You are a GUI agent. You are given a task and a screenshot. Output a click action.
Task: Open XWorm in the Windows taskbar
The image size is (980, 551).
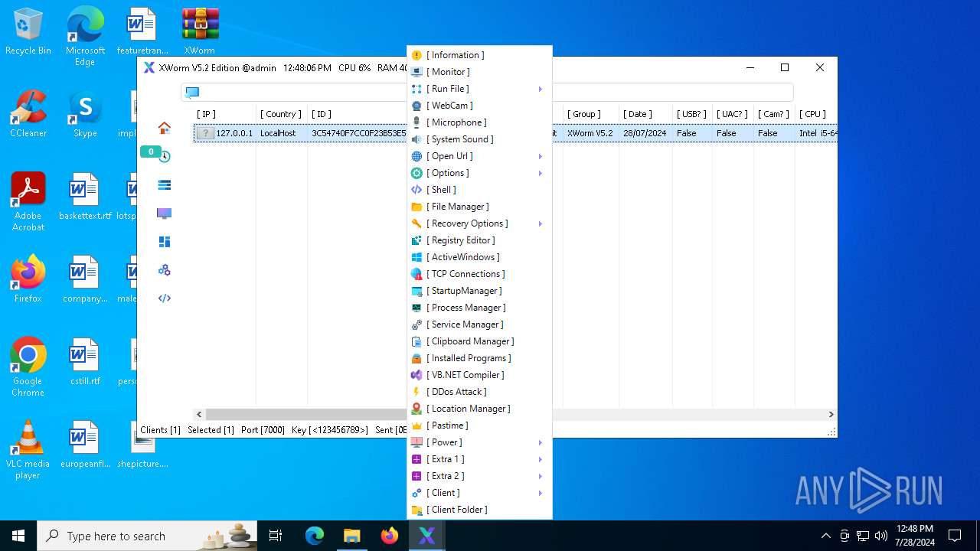coord(426,536)
